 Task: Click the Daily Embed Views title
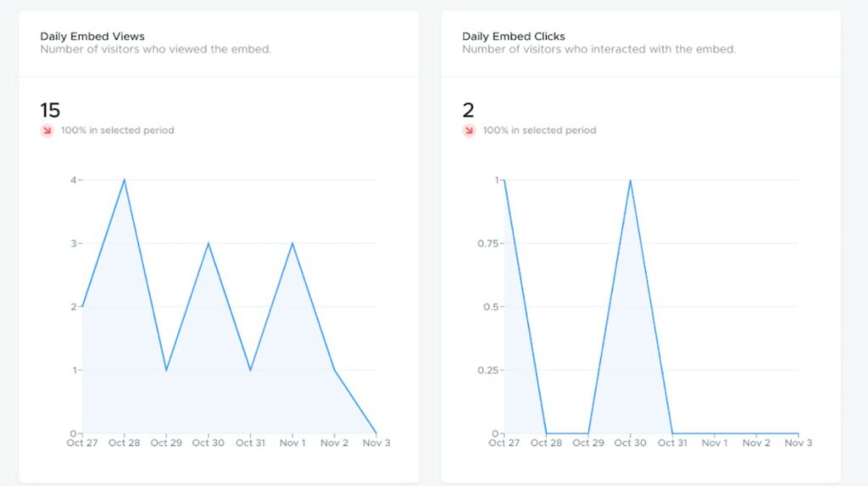tap(92, 36)
